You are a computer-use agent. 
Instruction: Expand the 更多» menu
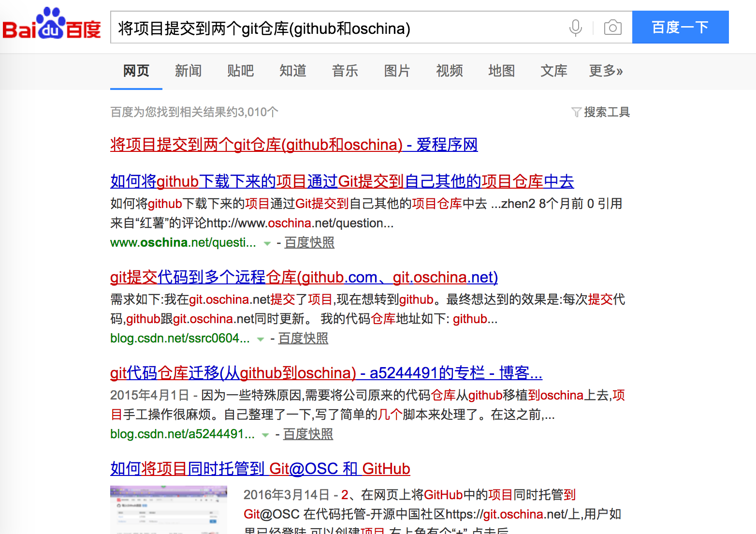[x=606, y=71]
